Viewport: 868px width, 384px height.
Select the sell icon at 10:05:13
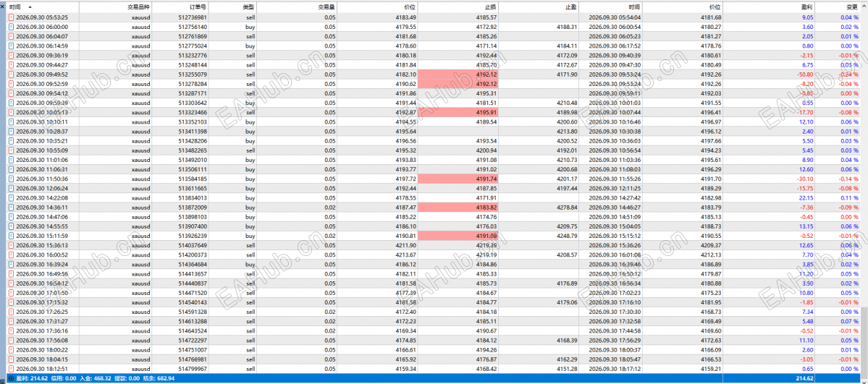[x=12, y=112]
